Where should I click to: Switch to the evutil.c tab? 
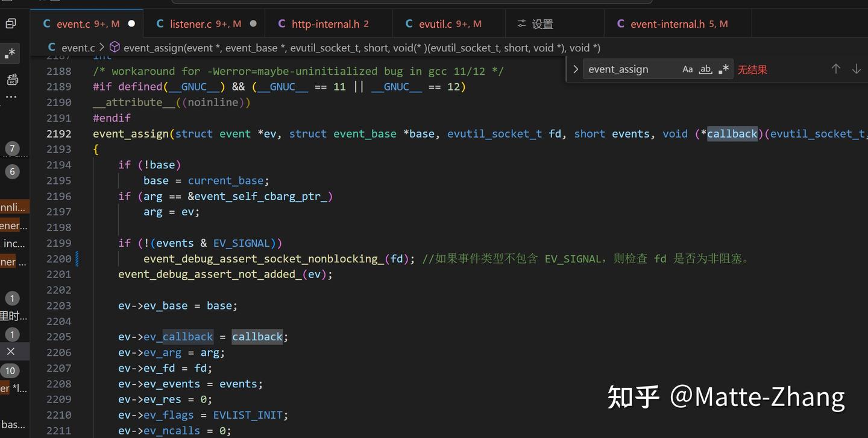pyautogui.click(x=448, y=24)
